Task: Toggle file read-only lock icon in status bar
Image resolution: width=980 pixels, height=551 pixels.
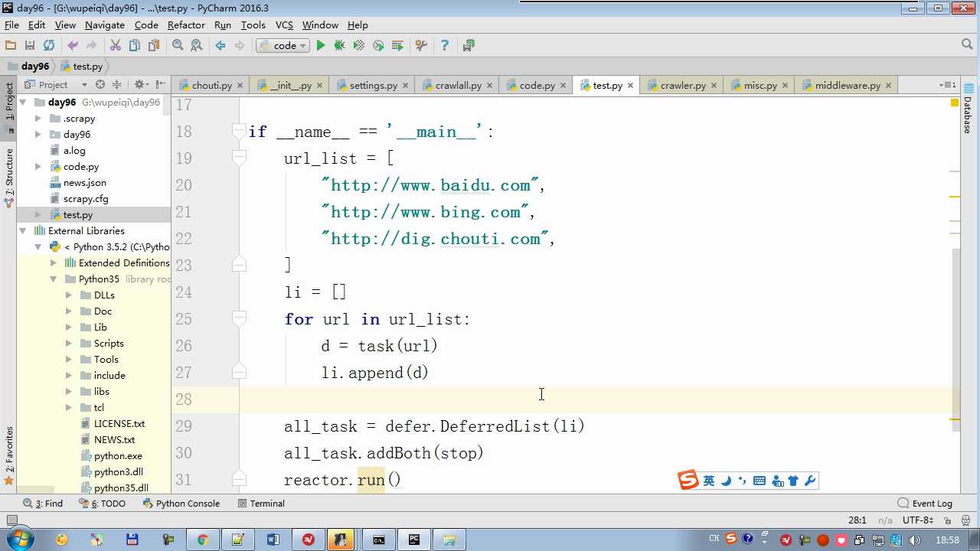Action: [x=946, y=520]
